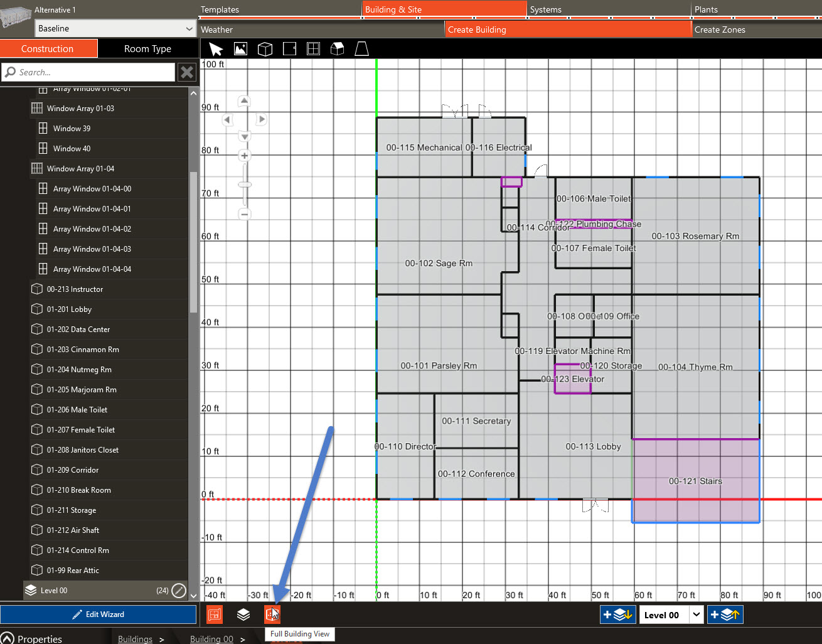Clear the search field with the X button

(x=186, y=72)
